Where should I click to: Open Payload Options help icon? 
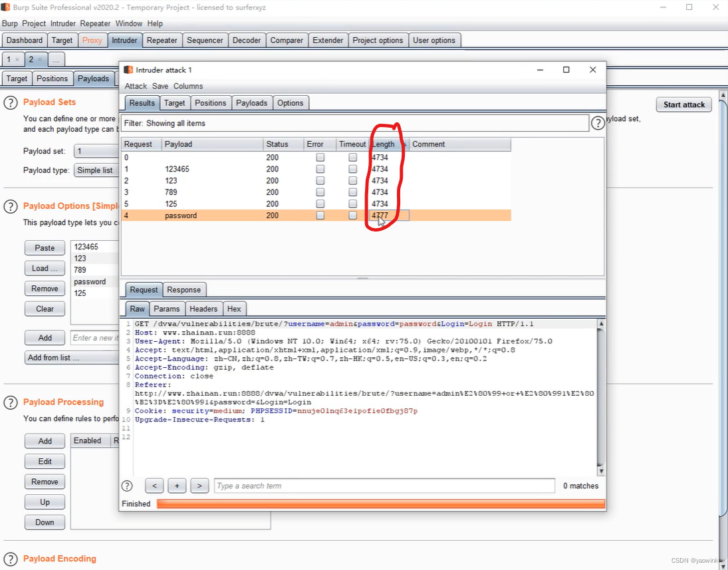pos(11,206)
